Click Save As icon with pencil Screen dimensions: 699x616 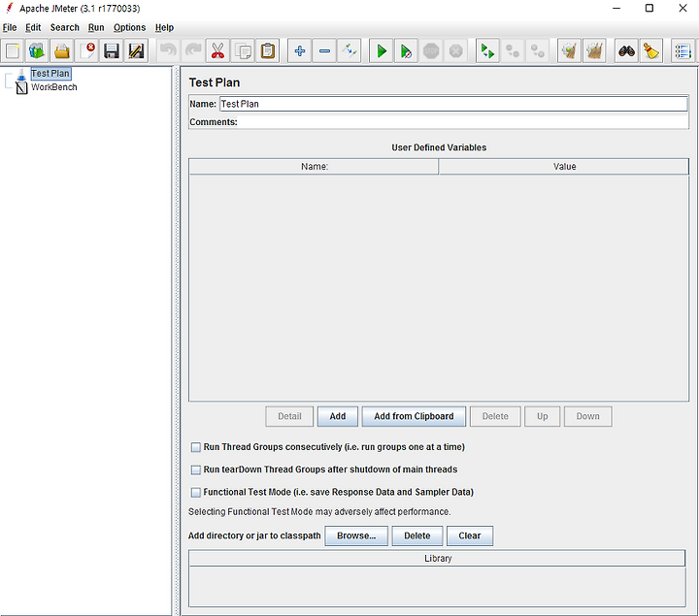[x=137, y=50]
